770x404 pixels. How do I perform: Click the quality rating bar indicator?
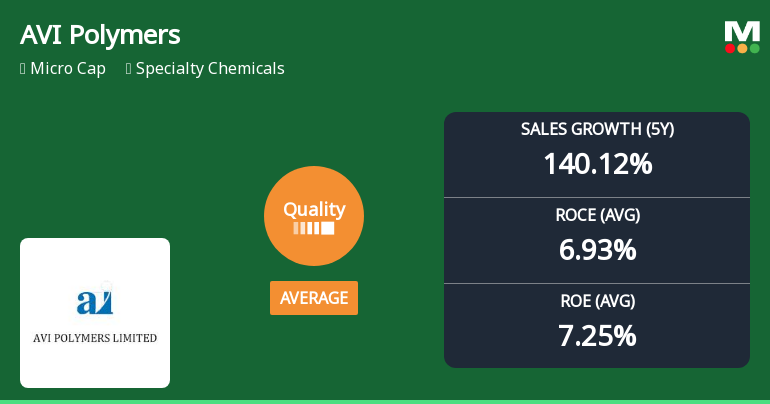[313, 229]
